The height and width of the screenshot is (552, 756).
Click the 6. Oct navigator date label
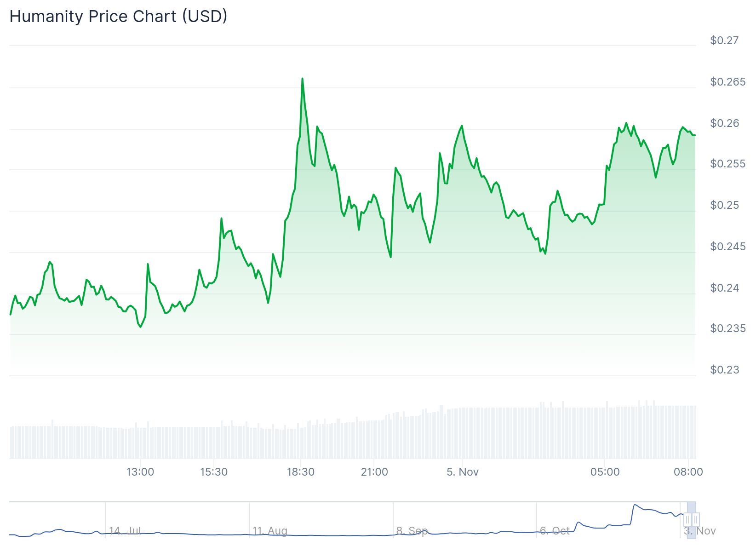(x=555, y=531)
